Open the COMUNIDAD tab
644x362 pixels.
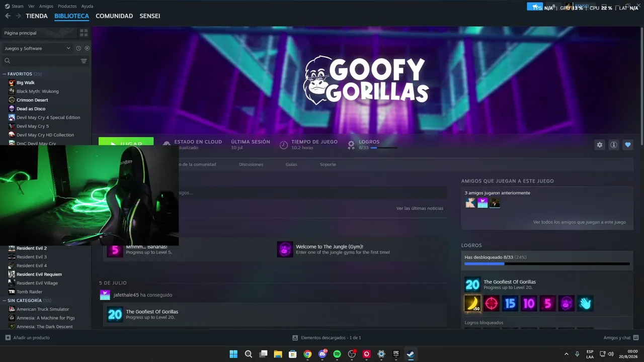click(x=114, y=16)
